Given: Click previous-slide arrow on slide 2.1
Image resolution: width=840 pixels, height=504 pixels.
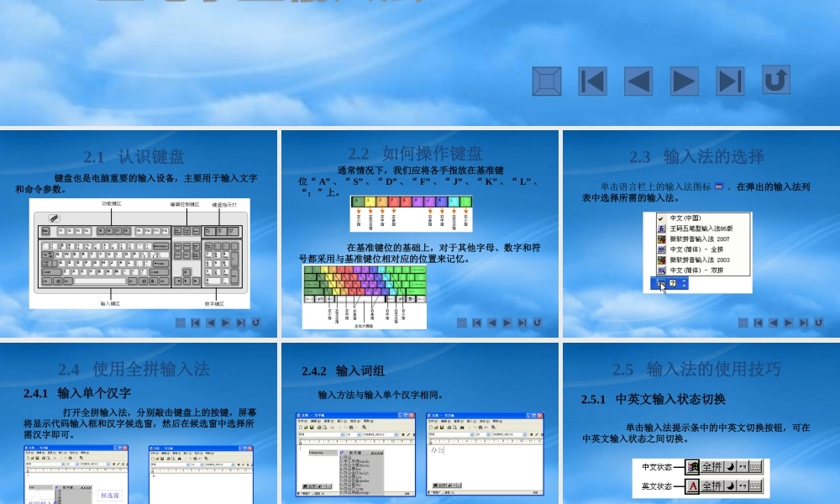Looking at the screenshot, I should [x=211, y=323].
